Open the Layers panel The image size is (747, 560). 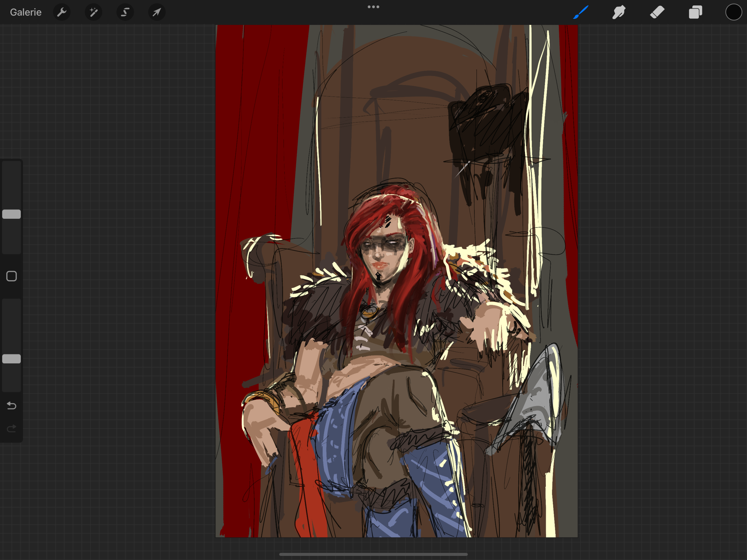pyautogui.click(x=695, y=13)
